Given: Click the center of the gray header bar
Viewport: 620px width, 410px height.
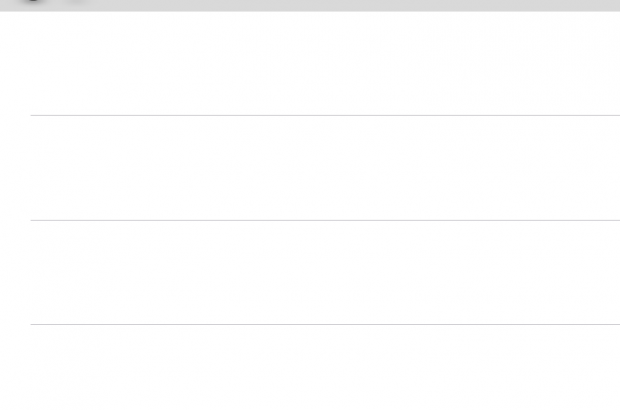Looking at the screenshot, I should coord(310,5).
